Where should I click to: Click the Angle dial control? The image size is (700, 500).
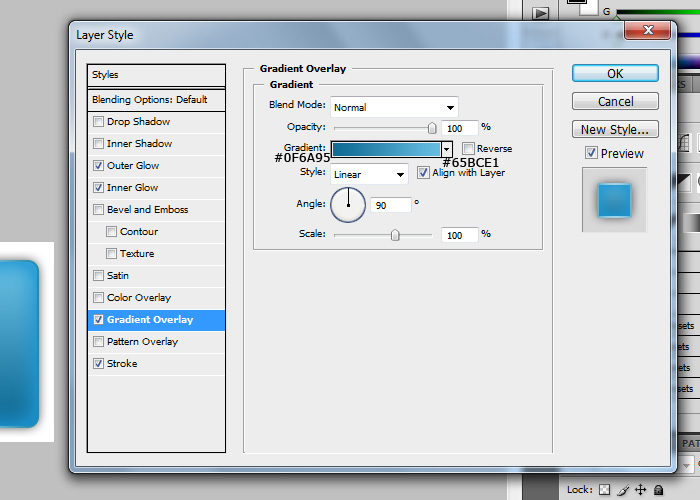click(348, 205)
